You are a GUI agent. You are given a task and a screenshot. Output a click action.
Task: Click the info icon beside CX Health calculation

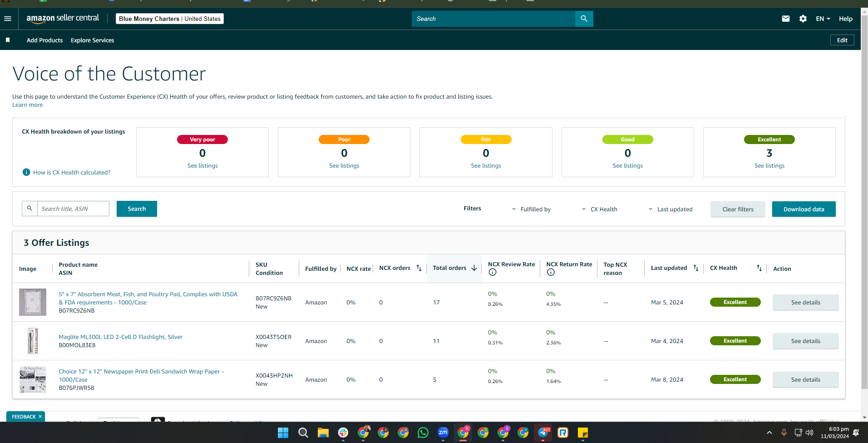click(26, 172)
